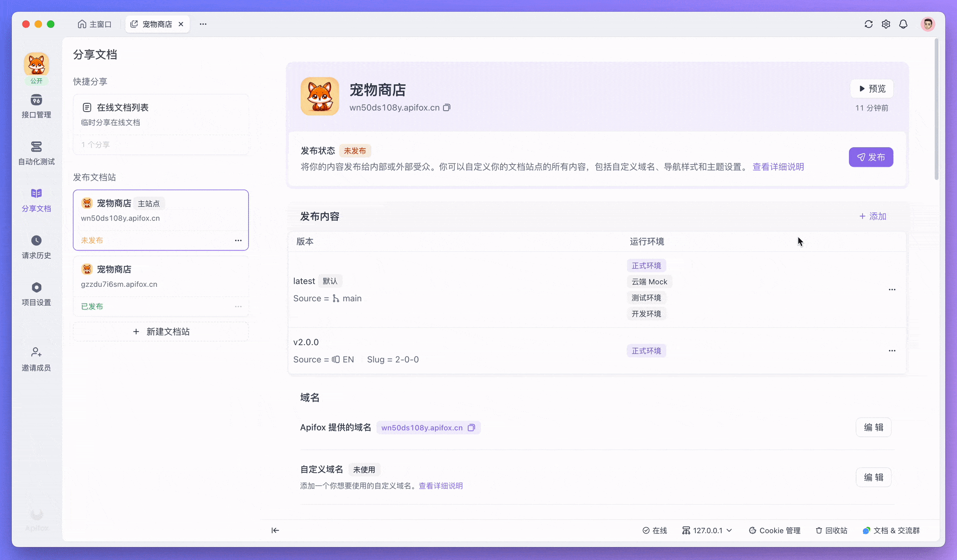
Task: Open 项目设置 in the sidebar
Action: pyautogui.click(x=36, y=288)
